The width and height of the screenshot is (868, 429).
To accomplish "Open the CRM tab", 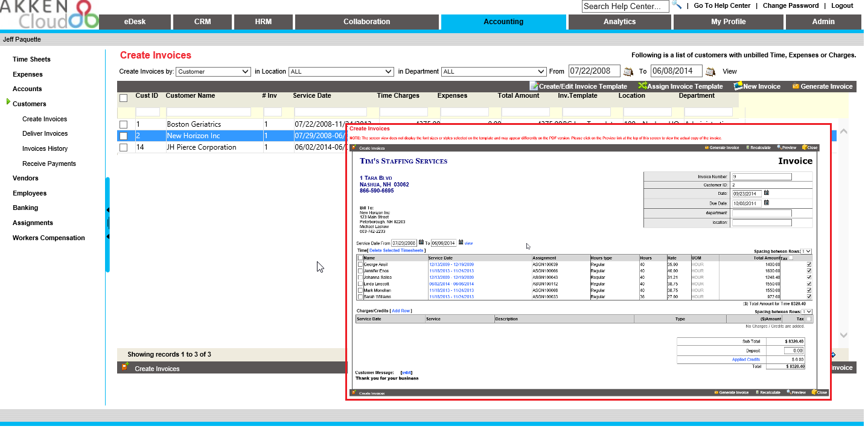I will click(x=203, y=22).
